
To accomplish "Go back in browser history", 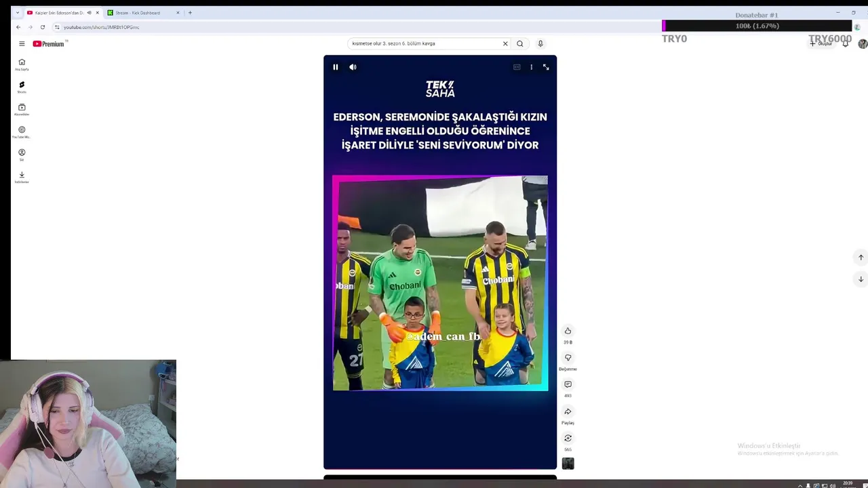I will 18,27.
